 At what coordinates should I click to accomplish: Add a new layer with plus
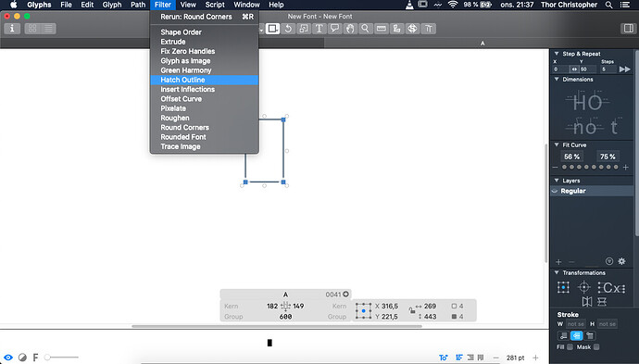(x=558, y=262)
